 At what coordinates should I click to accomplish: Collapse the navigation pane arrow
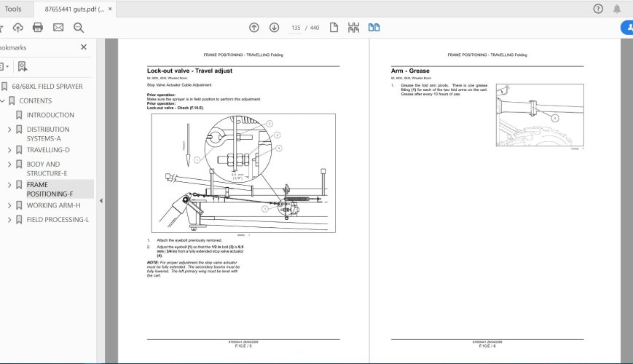(x=101, y=200)
